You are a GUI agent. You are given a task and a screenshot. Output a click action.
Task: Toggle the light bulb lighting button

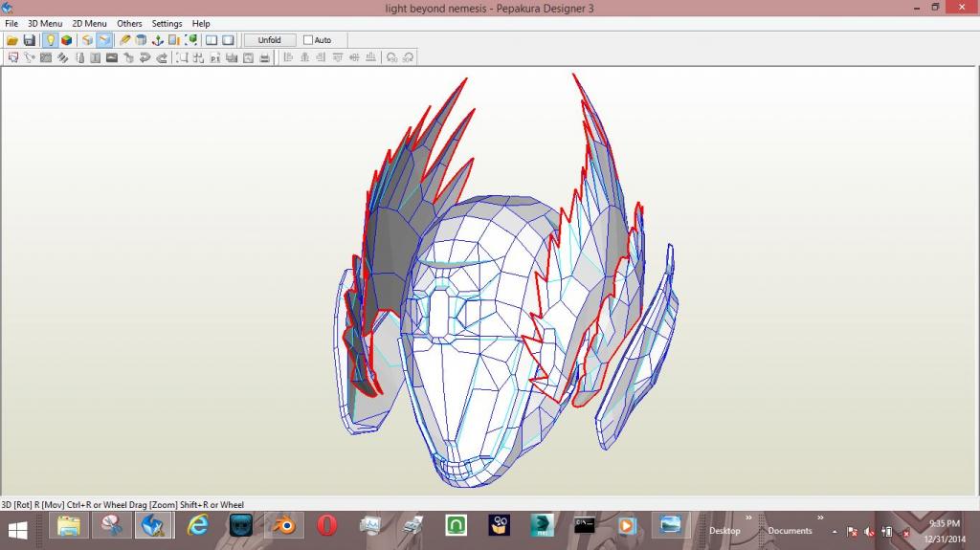pyautogui.click(x=50, y=40)
